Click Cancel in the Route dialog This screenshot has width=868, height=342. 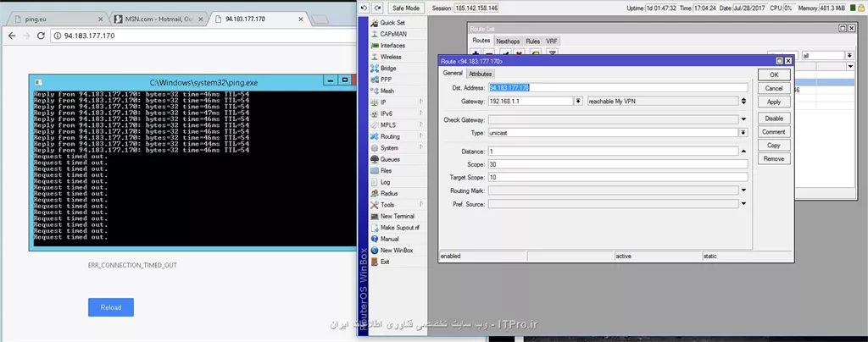(x=774, y=88)
